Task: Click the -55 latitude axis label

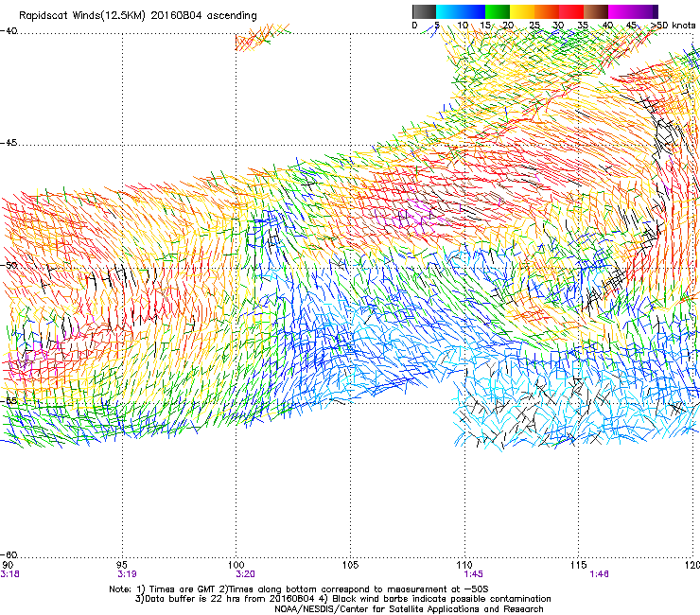Action: [x=9, y=400]
